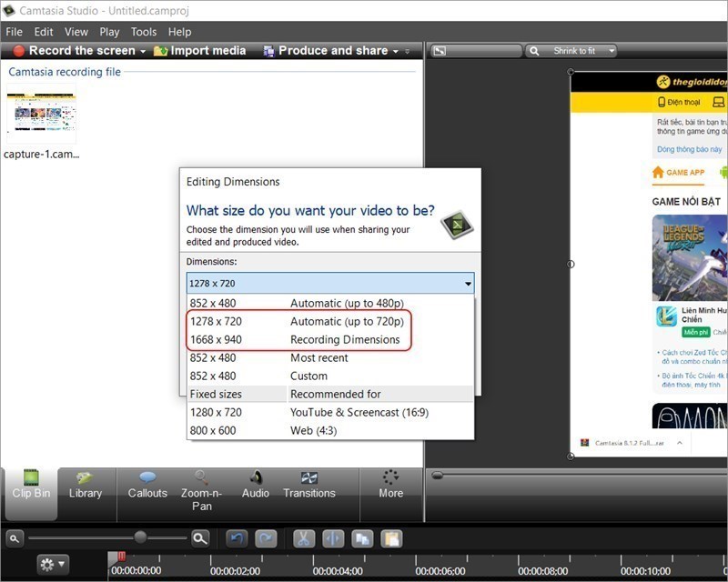Expand Produce and share dropdown arrow
728x582 pixels.
tap(396, 52)
